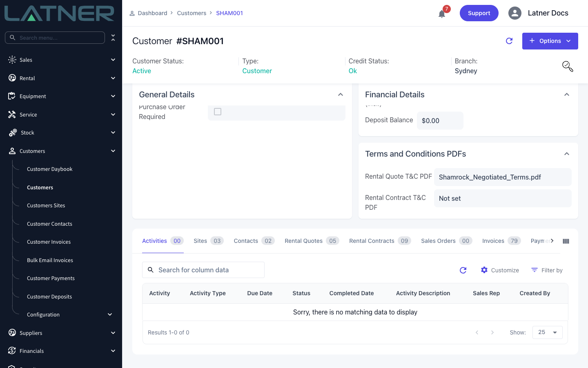This screenshot has width=588, height=368.
Task: Open Customer Invoices sidebar item
Action: pos(49,242)
